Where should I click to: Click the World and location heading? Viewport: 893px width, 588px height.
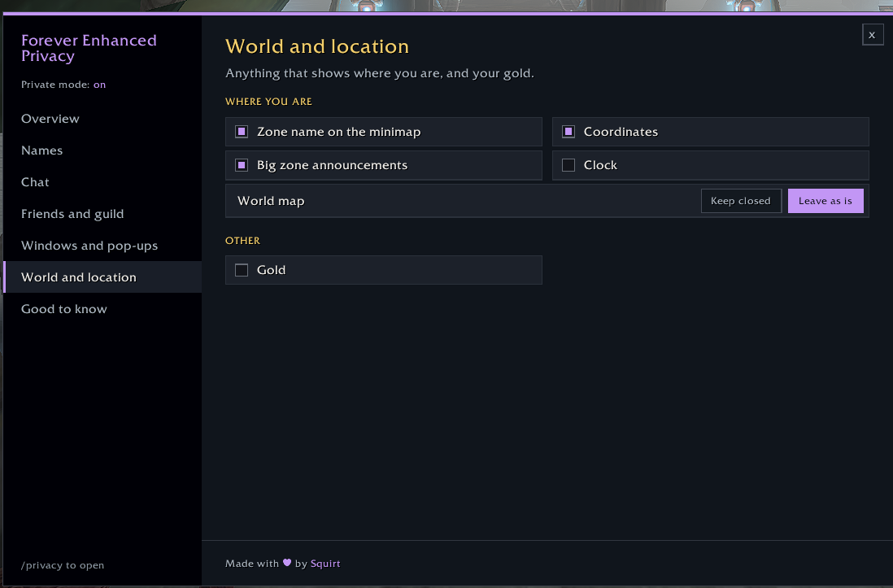317,46
